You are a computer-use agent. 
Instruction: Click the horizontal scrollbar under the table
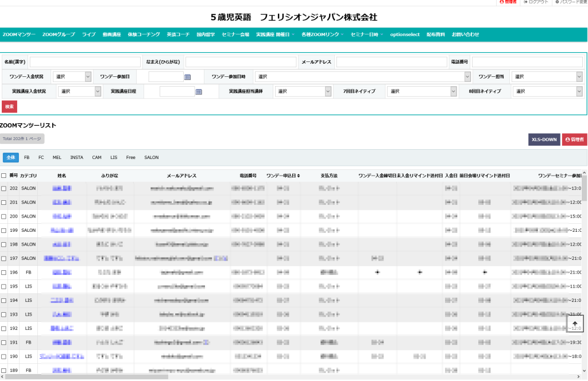click(86, 377)
